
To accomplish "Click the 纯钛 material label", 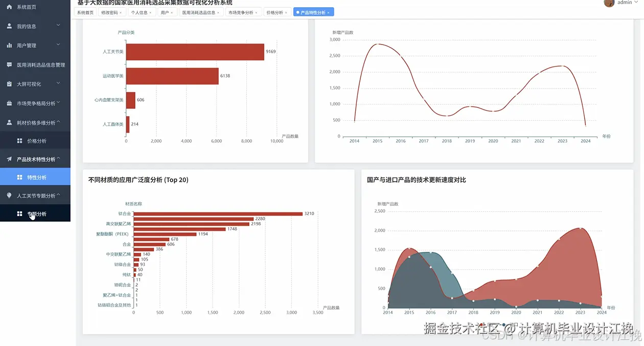I will [x=127, y=274].
